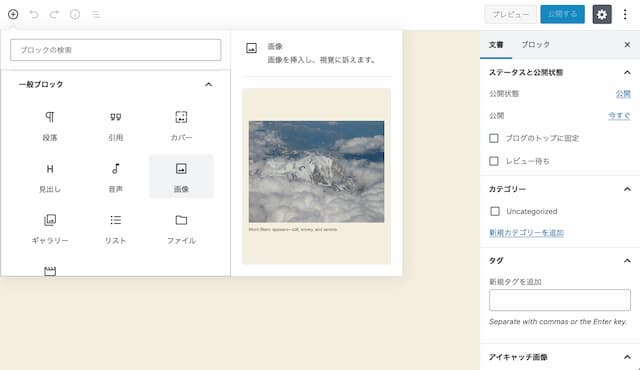Toggle the settings gear sidebar button

pyautogui.click(x=602, y=14)
